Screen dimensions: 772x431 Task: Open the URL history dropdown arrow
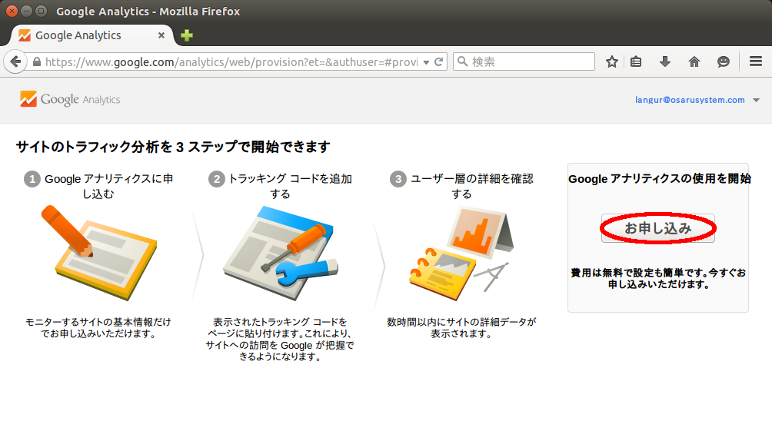click(x=426, y=63)
